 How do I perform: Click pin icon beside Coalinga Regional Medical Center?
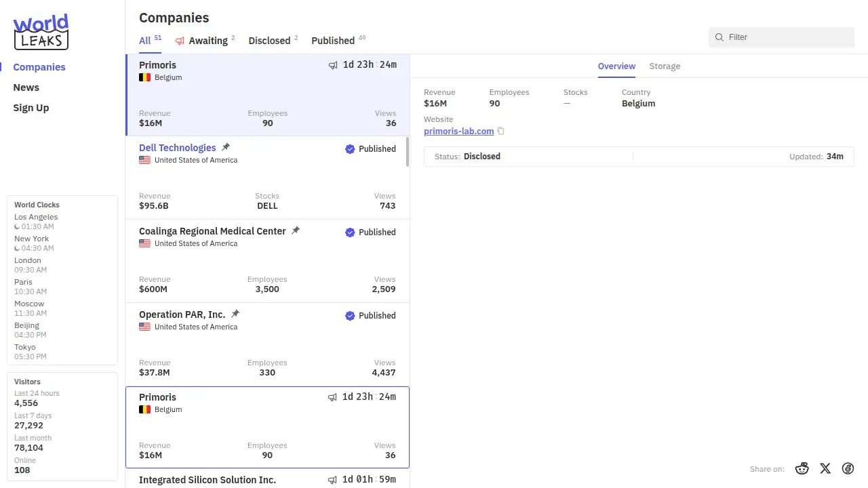296,230
